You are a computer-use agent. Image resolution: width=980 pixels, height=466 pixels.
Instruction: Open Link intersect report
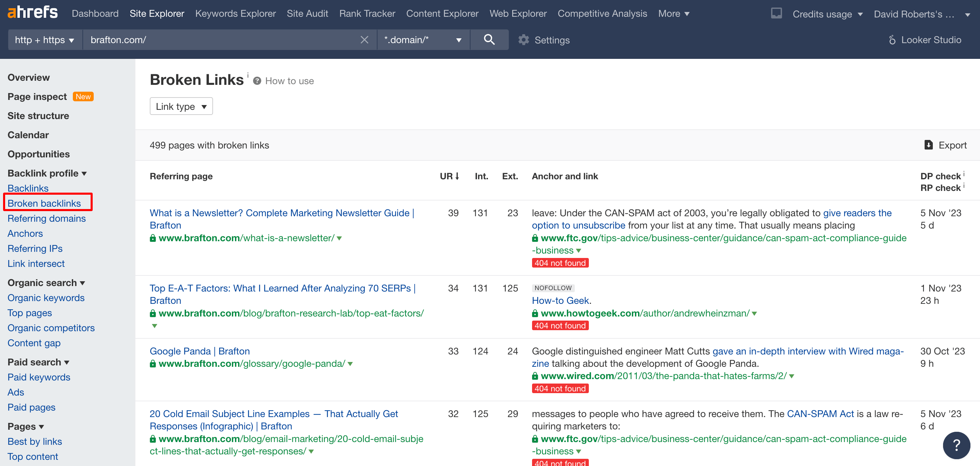(x=36, y=263)
